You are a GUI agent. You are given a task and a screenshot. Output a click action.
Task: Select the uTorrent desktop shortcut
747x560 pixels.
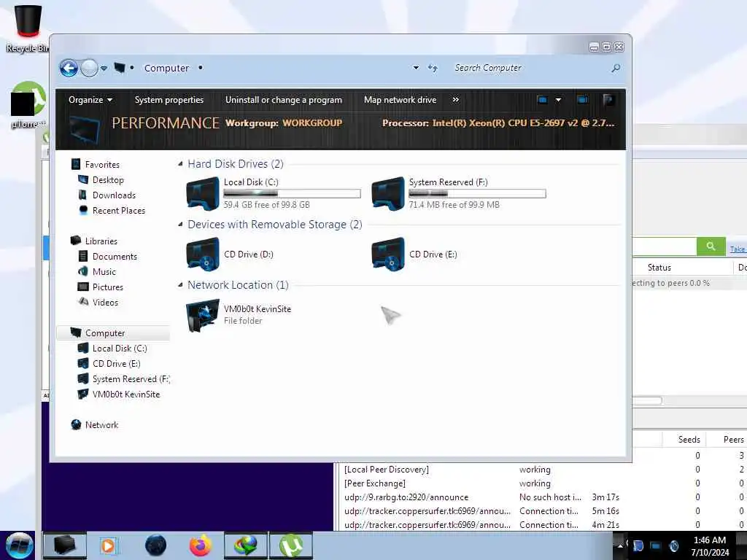(x=28, y=105)
